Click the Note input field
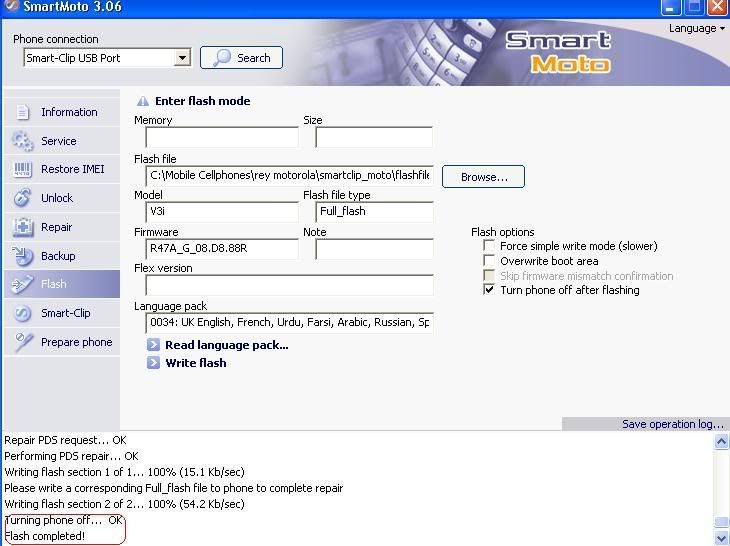Screen dimensions: 730x546 click(374, 249)
